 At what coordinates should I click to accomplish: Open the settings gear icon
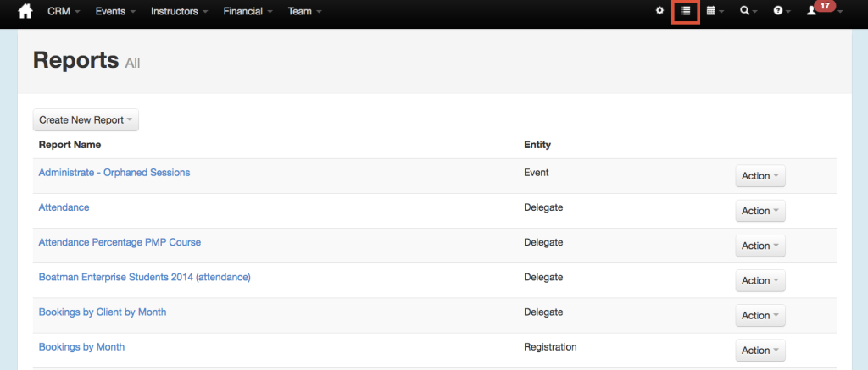(x=659, y=10)
